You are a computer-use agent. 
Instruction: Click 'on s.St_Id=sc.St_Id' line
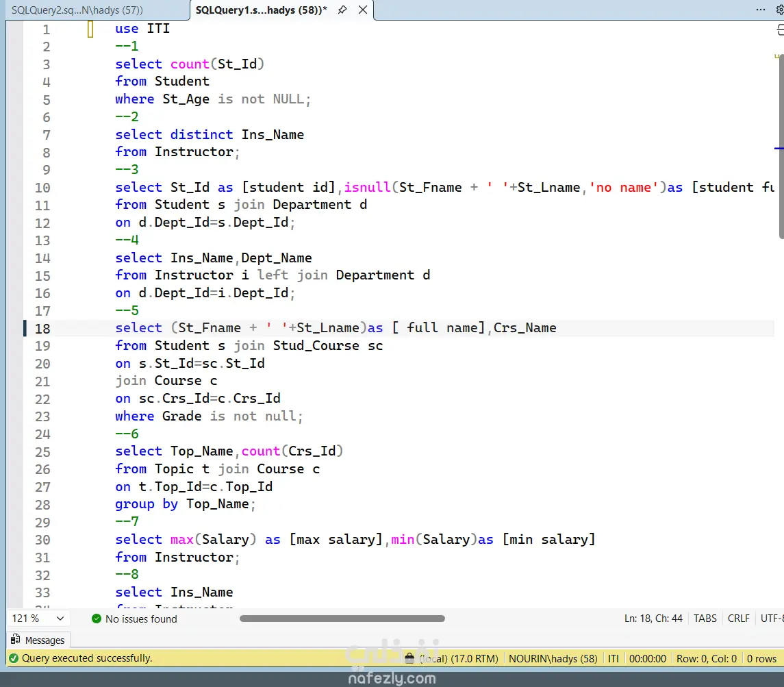(190, 363)
